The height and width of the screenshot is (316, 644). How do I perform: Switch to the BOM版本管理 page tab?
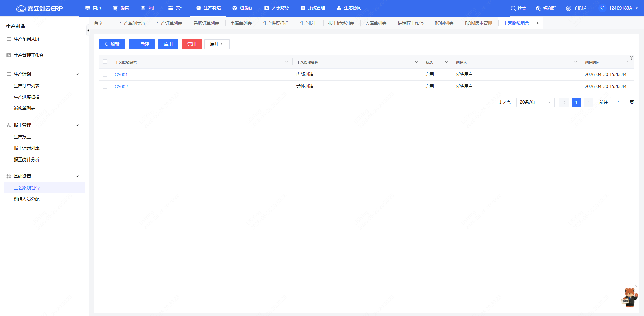click(x=478, y=23)
